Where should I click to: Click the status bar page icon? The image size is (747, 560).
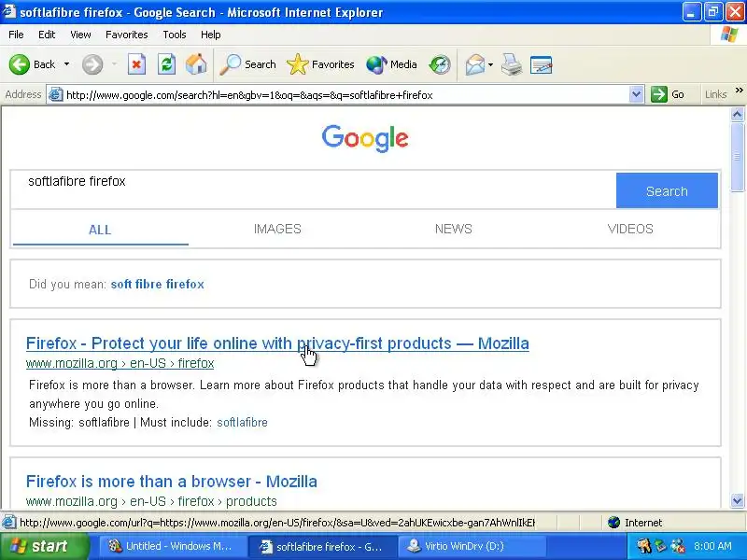[x=9, y=523]
